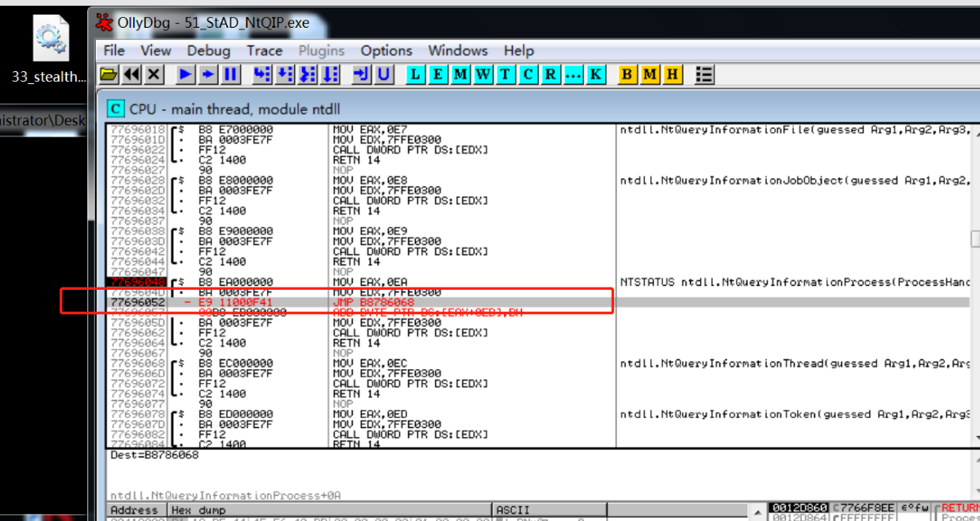Pause execution with the Pause icon

[x=231, y=75]
